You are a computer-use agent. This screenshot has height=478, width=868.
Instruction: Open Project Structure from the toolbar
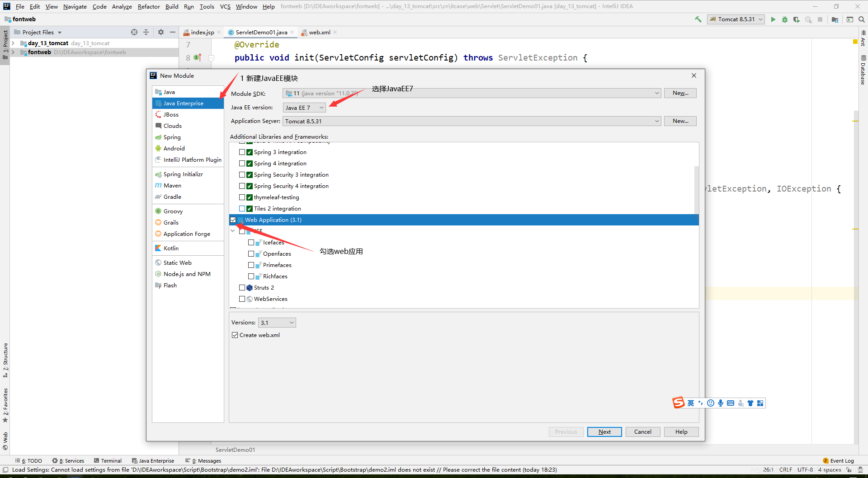click(x=835, y=19)
